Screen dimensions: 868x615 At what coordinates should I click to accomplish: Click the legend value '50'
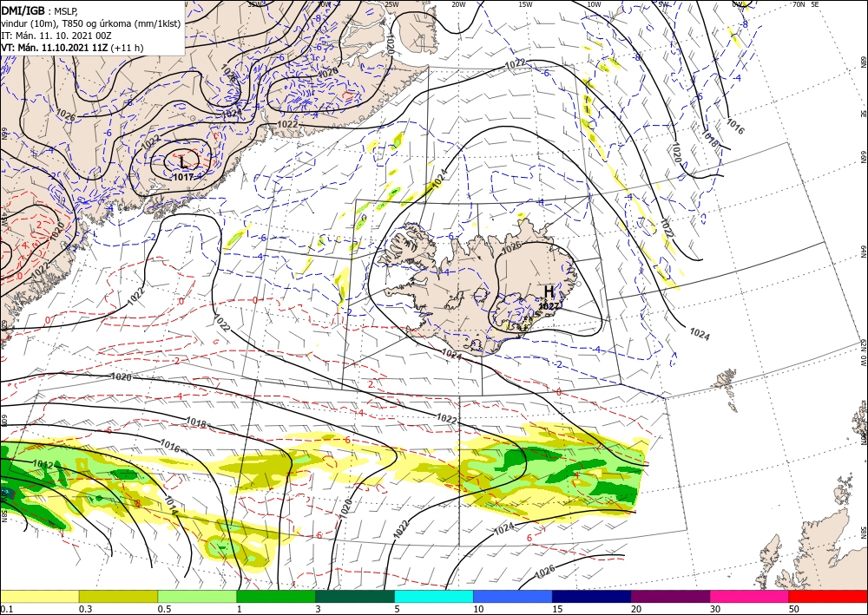pos(794,608)
